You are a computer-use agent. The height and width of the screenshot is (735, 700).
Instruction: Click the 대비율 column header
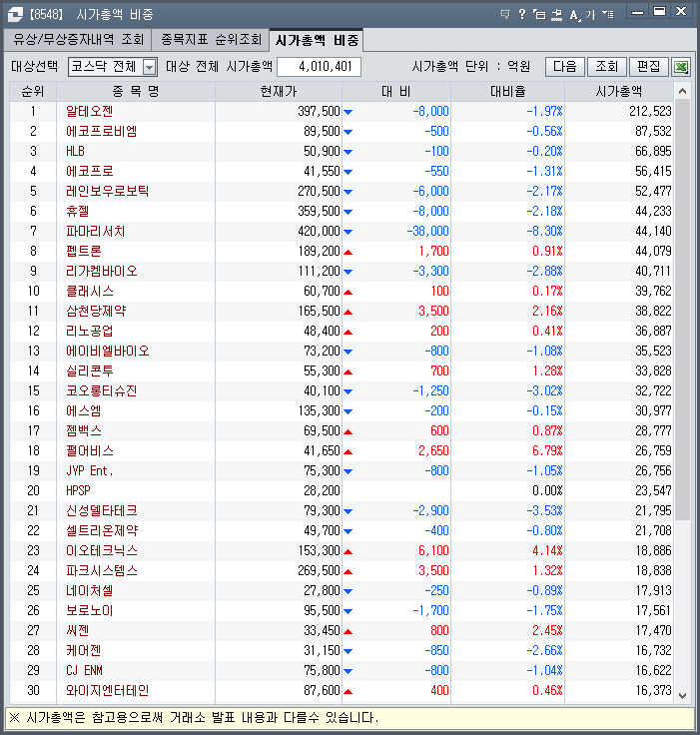click(507, 92)
